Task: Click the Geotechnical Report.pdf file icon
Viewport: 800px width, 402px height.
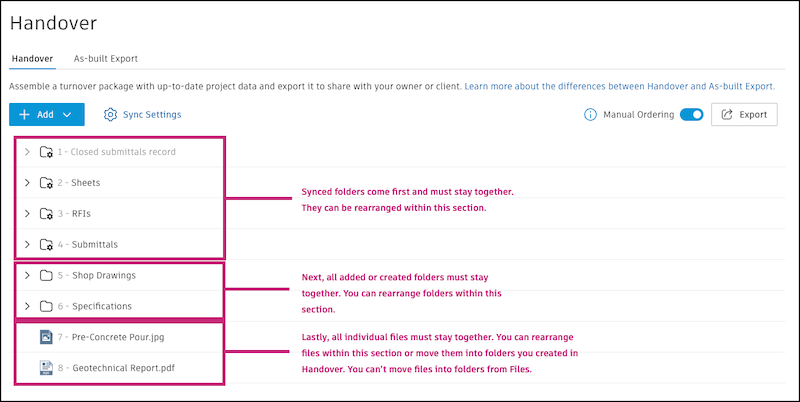Action: [x=46, y=368]
